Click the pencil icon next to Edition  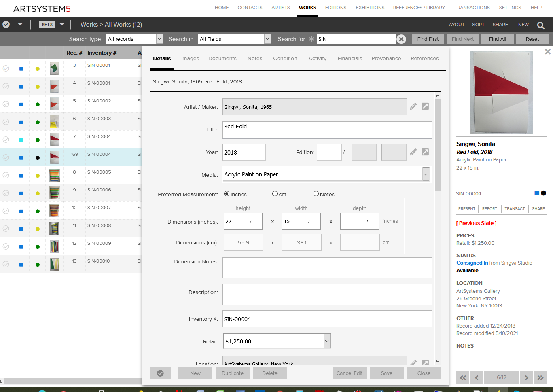click(413, 152)
